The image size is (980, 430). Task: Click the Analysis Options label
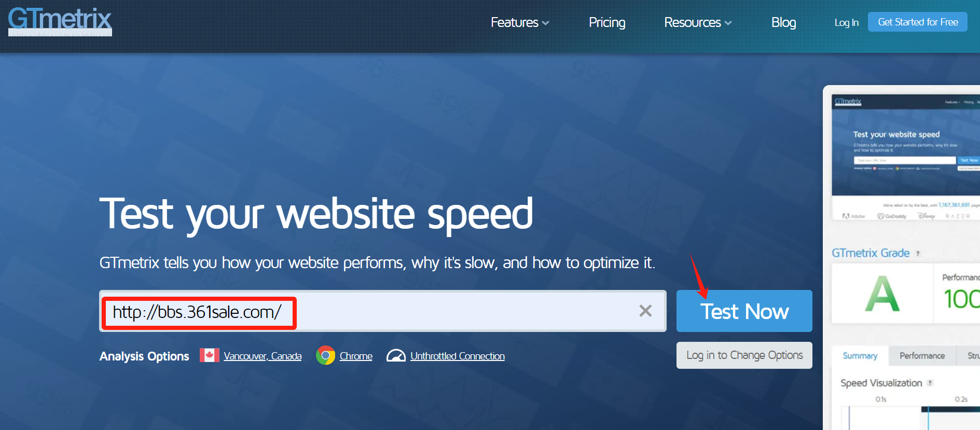click(144, 356)
